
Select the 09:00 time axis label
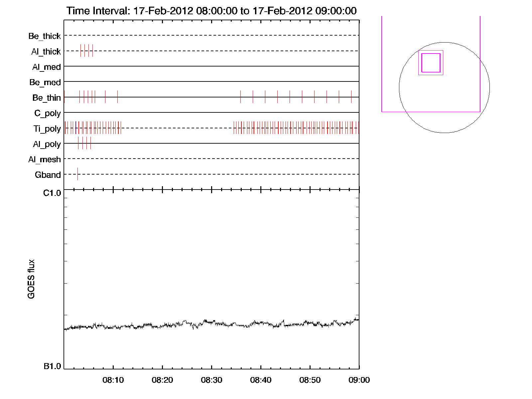pos(359,380)
